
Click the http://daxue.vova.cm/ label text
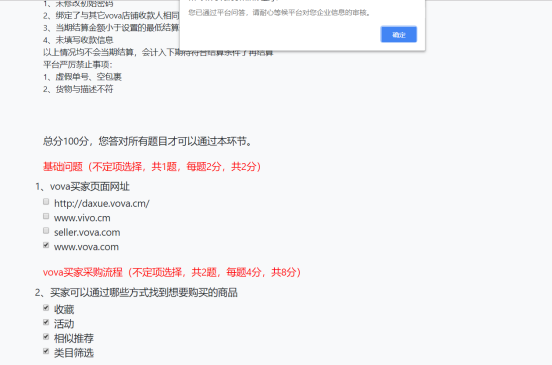point(102,203)
